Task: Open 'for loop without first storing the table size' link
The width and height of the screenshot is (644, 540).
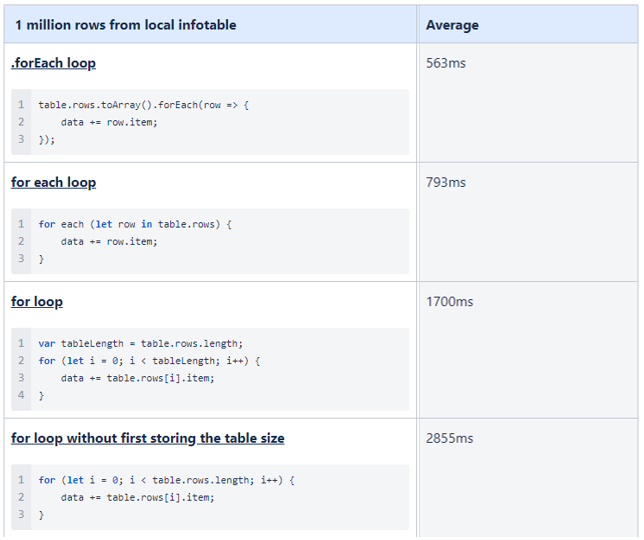Action: coord(147,438)
